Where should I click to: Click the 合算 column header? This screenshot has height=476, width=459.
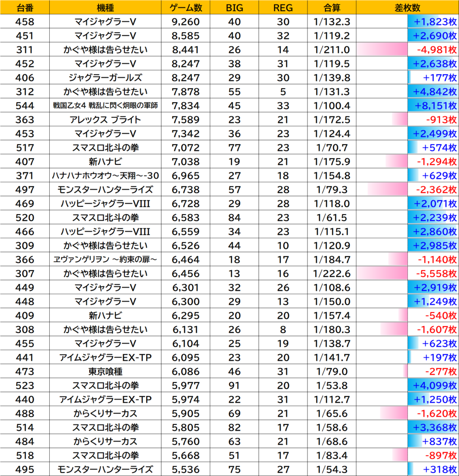pyautogui.click(x=332, y=7)
